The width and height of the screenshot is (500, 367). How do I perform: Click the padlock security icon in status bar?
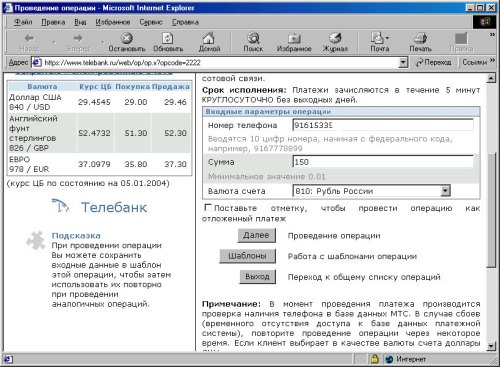pos(375,359)
